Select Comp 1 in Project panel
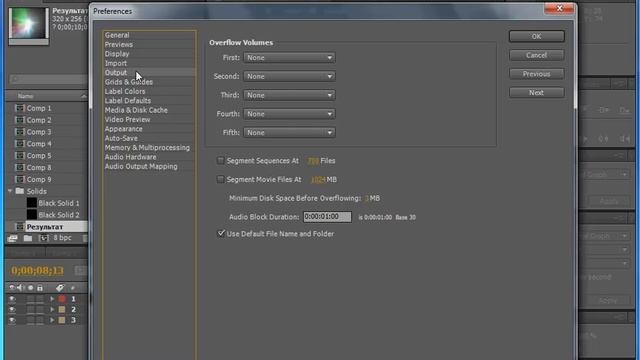The image size is (640, 360). [39, 108]
